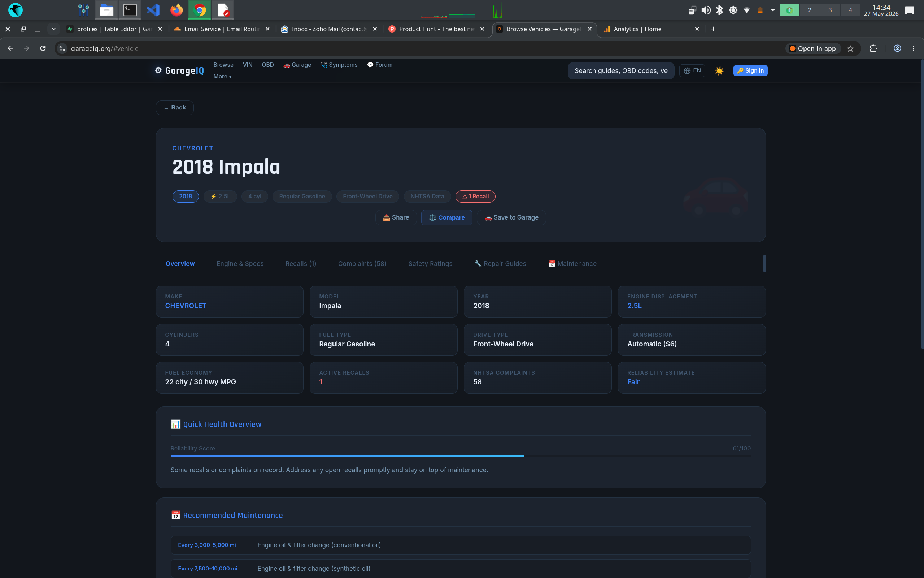Click the calendar icon beside Recommended Maintenance
The width and height of the screenshot is (924, 578).
pyautogui.click(x=175, y=515)
